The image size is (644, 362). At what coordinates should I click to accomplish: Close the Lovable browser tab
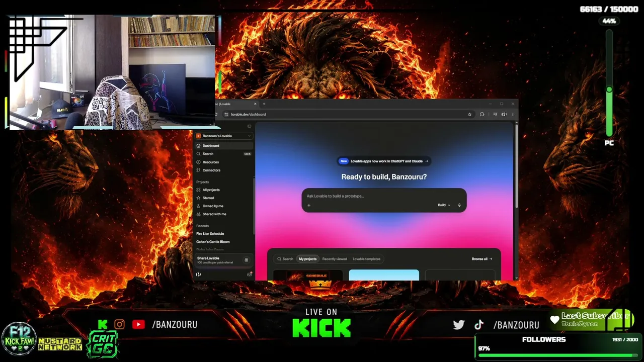click(x=255, y=104)
